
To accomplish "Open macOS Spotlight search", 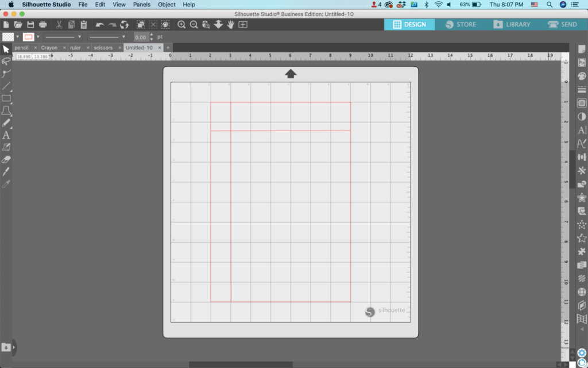I will (550, 5).
